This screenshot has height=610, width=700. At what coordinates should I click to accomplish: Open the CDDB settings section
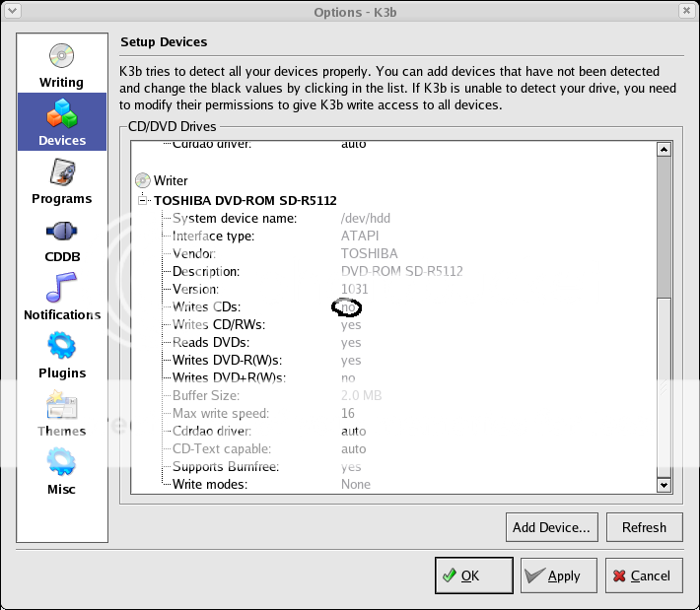(x=61, y=241)
